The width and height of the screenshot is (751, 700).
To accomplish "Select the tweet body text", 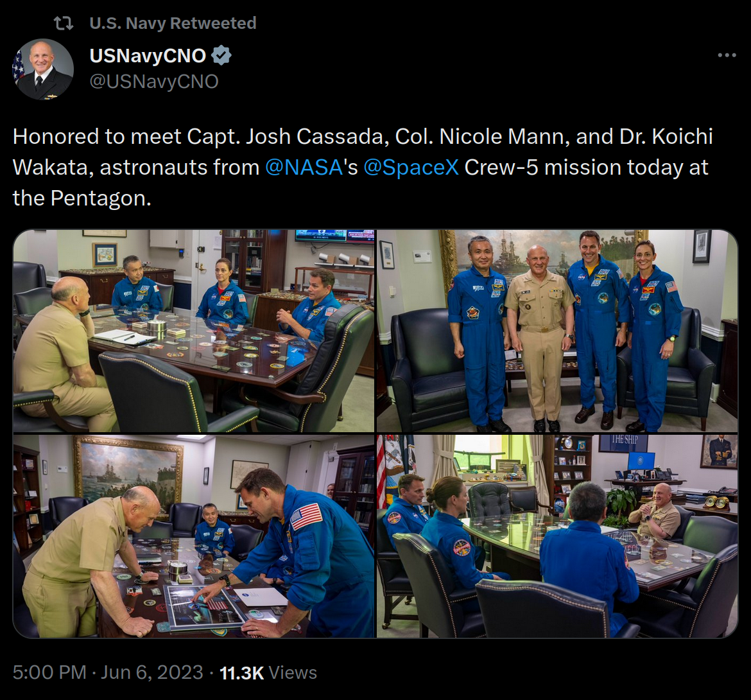I will pos(363,167).
